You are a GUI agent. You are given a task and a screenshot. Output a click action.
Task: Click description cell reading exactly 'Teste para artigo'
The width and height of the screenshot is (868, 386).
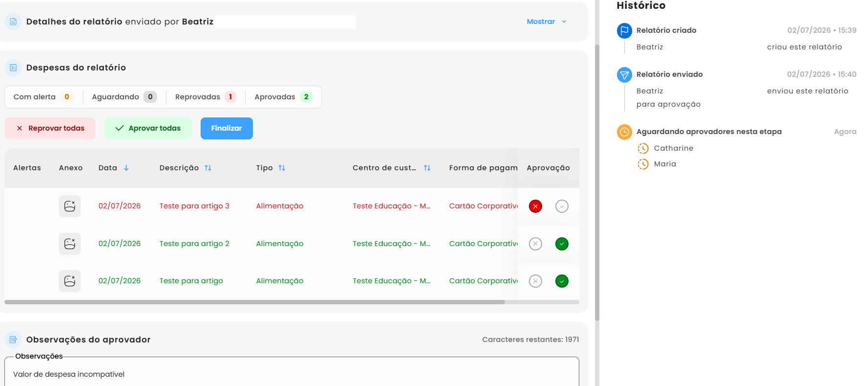point(191,281)
